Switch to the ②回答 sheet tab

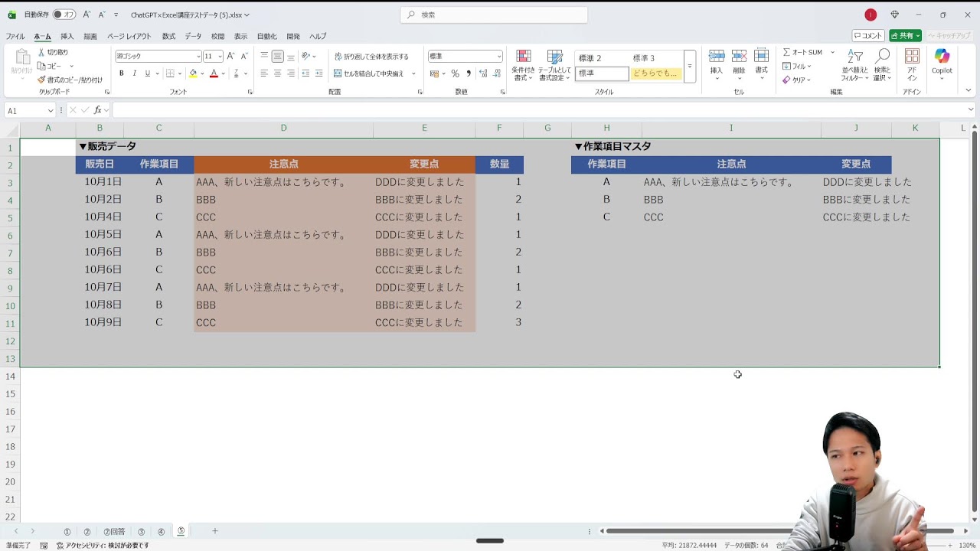[114, 532]
